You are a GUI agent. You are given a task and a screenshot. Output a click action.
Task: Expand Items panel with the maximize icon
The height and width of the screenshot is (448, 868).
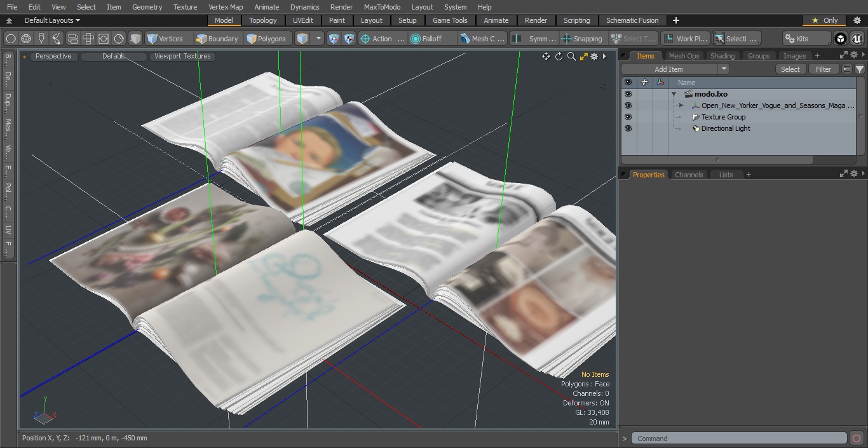point(844,55)
